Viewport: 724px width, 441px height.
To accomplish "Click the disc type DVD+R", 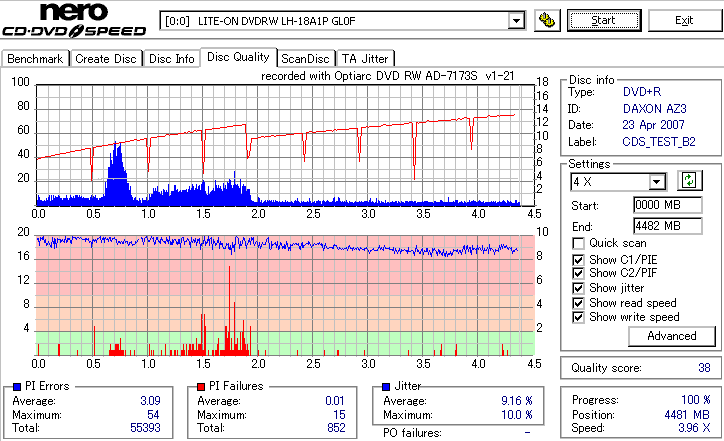I will [642, 92].
